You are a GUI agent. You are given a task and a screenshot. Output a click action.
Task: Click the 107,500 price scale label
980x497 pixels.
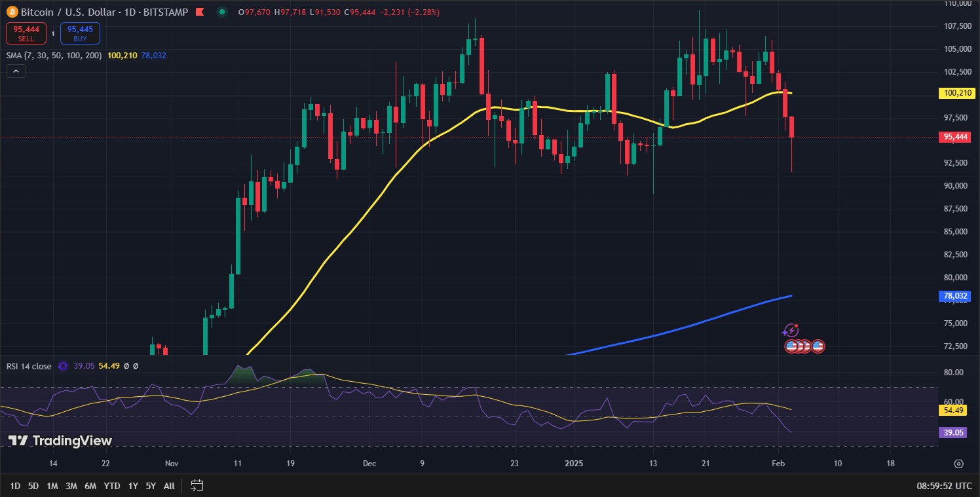click(958, 26)
